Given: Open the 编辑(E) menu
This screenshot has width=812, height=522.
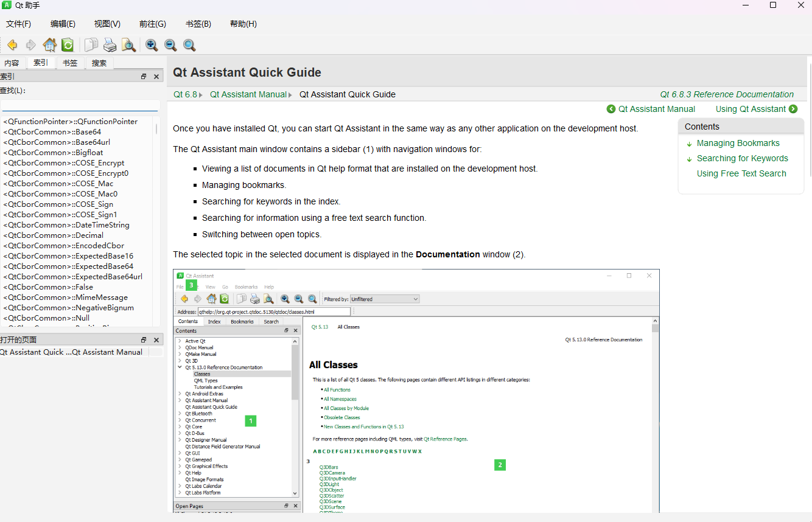Looking at the screenshot, I should 63,24.
